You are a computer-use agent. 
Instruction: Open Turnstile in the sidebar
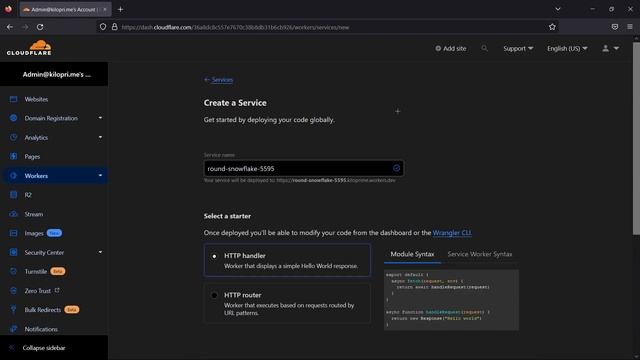(x=36, y=271)
